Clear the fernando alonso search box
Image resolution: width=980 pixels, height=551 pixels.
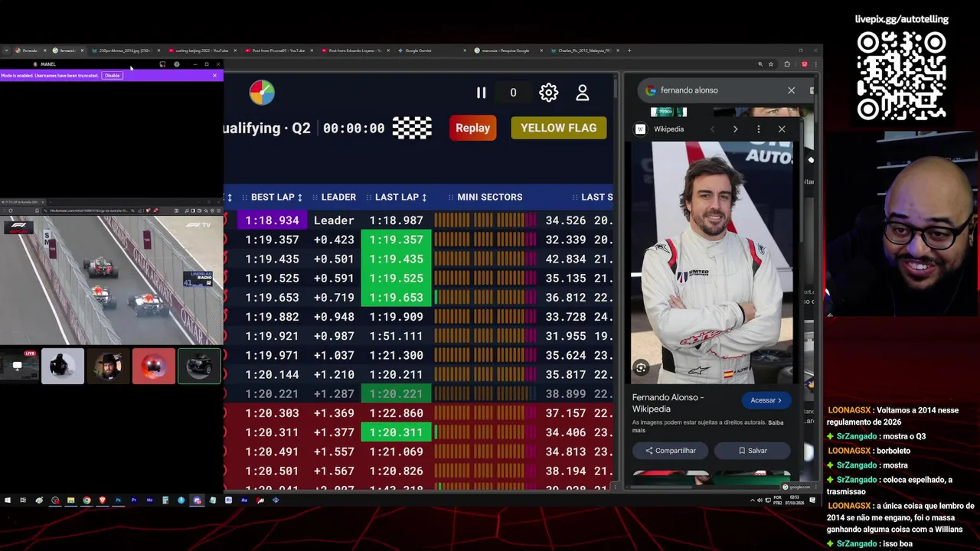[x=791, y=90]
